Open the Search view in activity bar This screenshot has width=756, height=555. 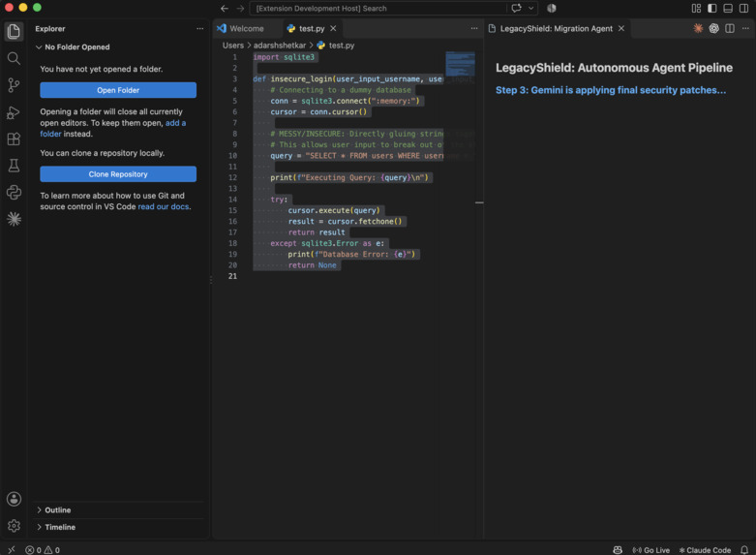coord(14,58)
